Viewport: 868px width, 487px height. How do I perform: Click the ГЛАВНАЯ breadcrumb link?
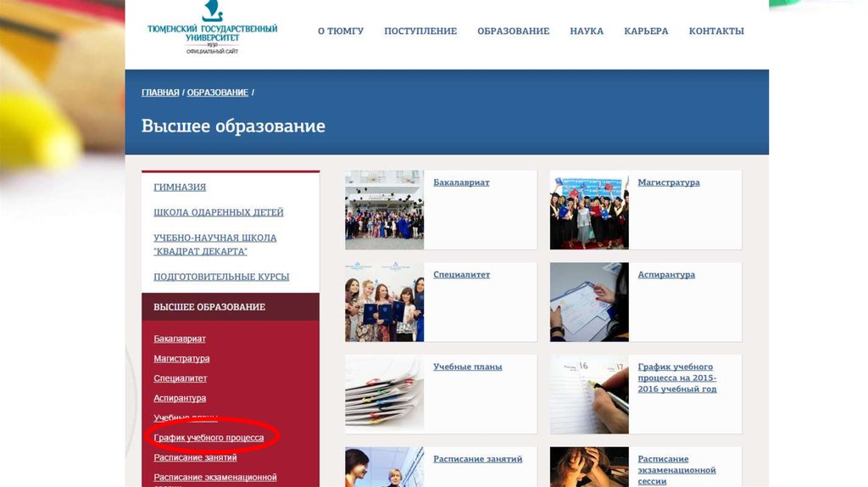160,92
